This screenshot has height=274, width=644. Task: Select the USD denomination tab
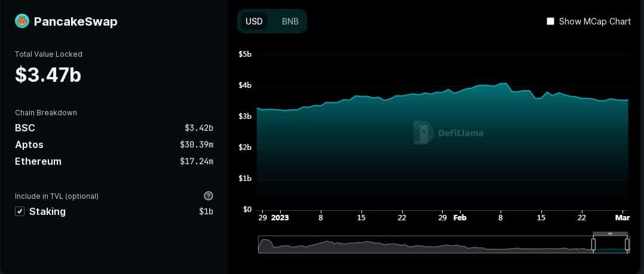254,21
